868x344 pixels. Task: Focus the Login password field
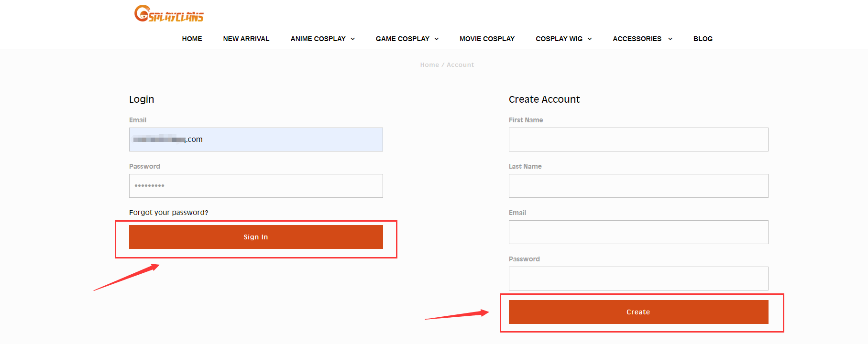[x=256, y=186]
